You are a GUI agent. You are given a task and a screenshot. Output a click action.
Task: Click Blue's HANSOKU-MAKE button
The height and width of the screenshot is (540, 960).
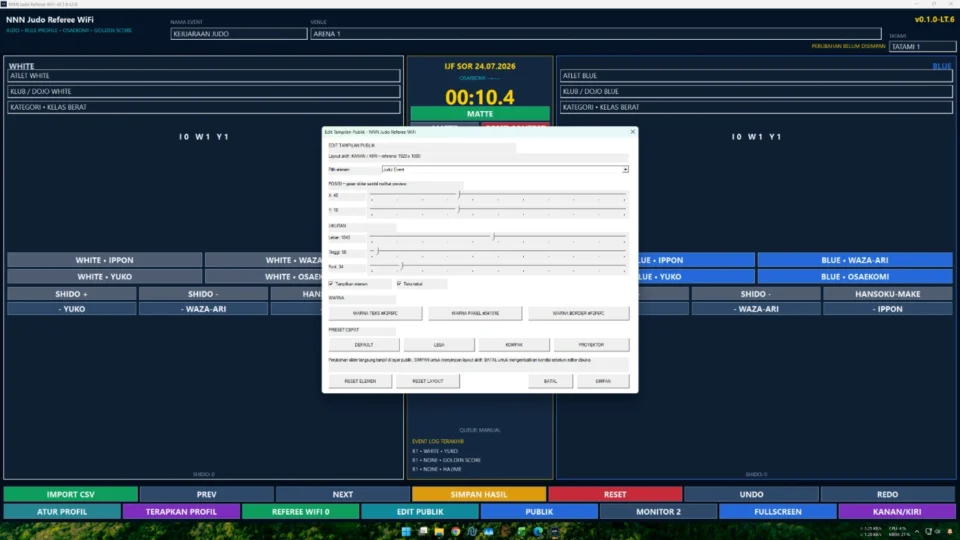coord(888,294)
